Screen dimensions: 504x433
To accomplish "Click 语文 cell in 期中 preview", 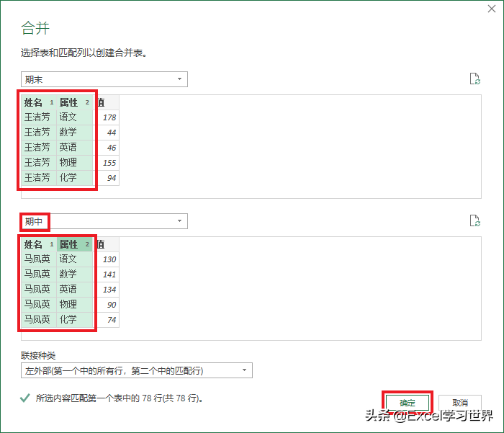I will 75,259.
